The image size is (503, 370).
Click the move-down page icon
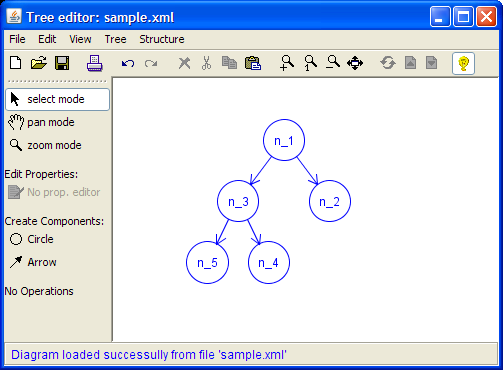(x=431, y=63)
